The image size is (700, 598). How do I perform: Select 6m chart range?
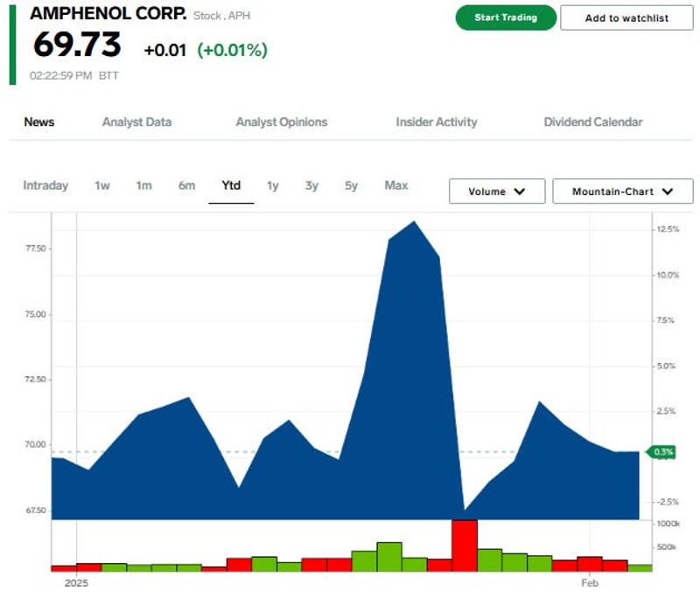tap(186, 185)
